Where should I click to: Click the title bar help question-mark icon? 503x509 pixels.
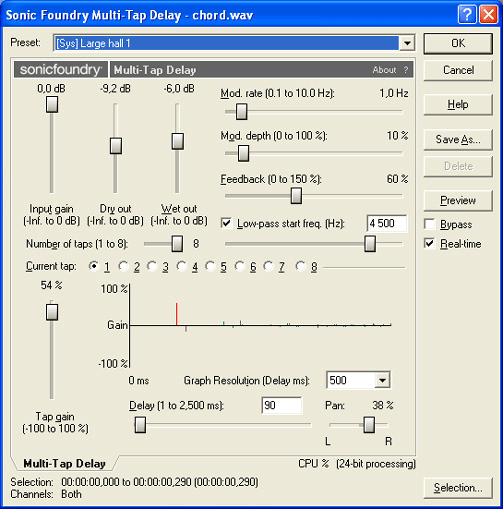pyautogui.click(x=467, y=15)
